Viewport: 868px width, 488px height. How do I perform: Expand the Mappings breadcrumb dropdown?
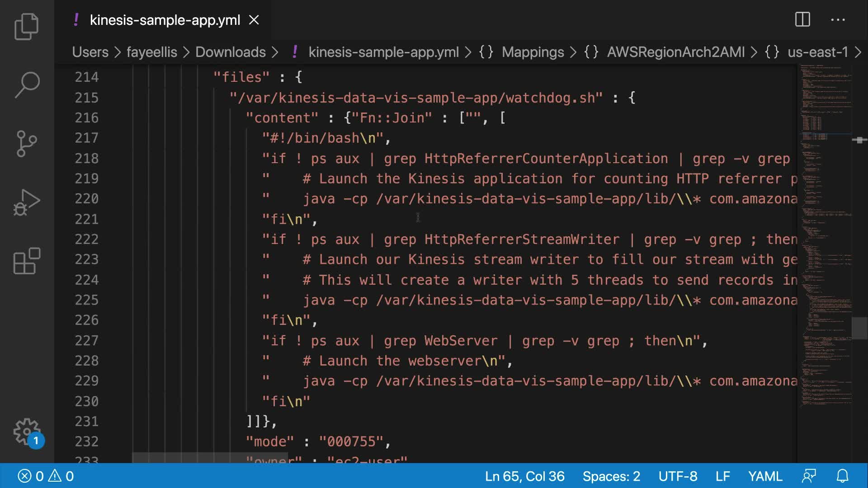click(533, 52)
